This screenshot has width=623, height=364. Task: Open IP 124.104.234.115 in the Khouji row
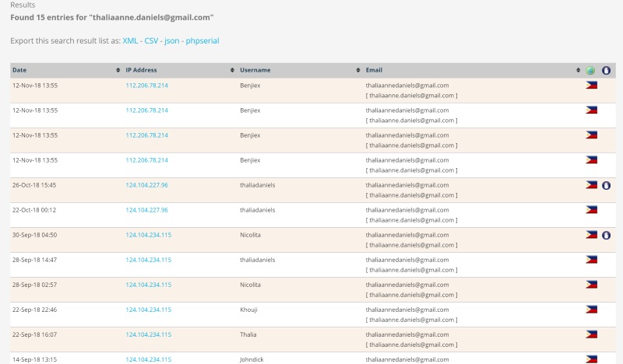click(x=148, y=310)
